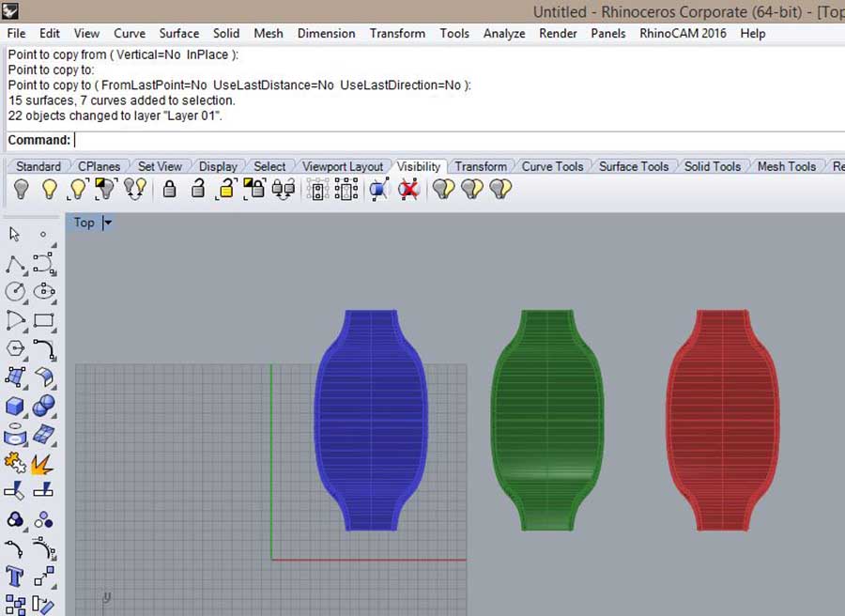This screenshot has width=845, height=616.
Task: Click the Show Objects yellow bulb icon
Action: [50, 189]
